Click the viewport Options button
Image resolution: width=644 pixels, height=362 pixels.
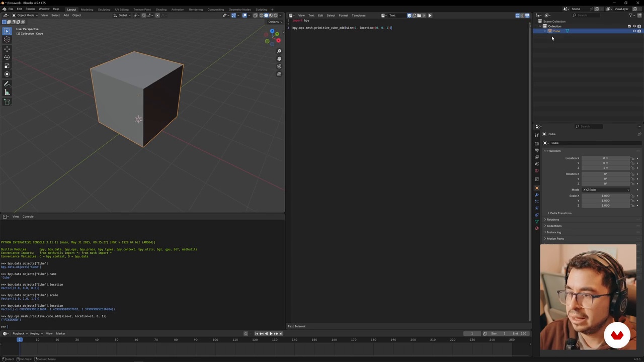pyautogui.click(x=274, y=22)
